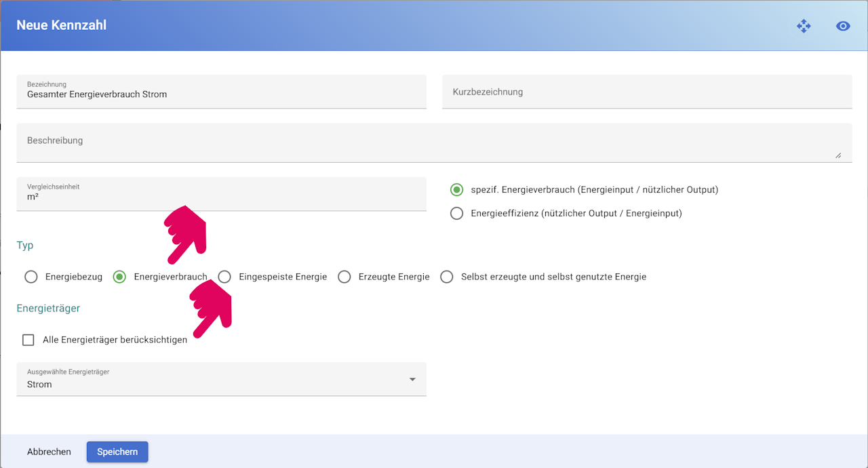
Task: Click the move dialog arrows icon
Action: (x=804, y=26)
